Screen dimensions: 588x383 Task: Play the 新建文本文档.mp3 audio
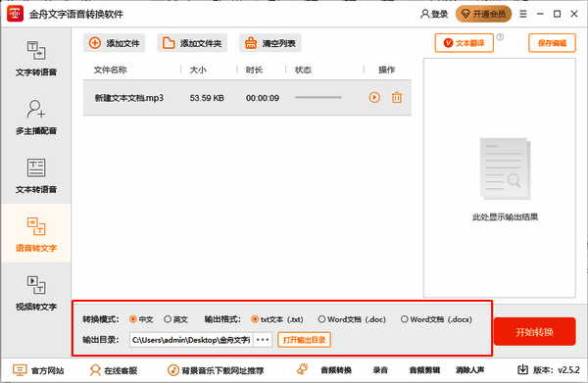tap(374, 97)
